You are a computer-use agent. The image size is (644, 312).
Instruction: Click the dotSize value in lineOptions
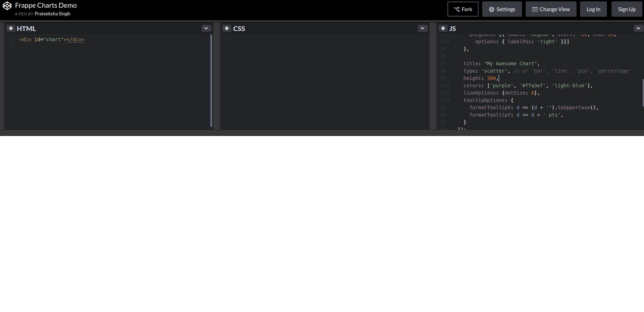pos(533,93)
